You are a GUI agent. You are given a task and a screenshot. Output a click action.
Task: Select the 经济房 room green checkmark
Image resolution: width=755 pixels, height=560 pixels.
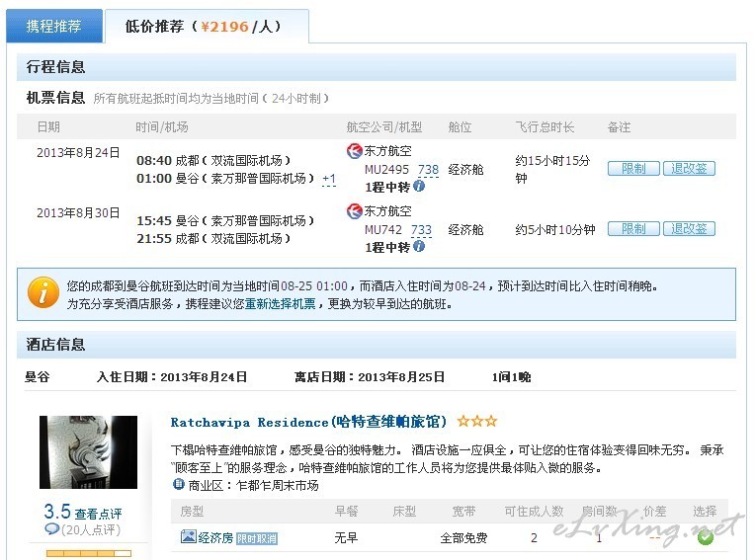[x=706, y=537]
